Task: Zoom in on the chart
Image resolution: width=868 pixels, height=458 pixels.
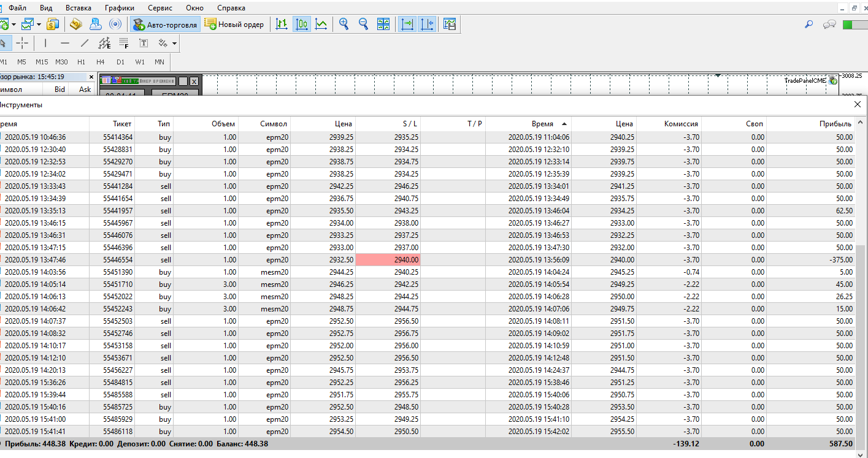Action: coord(344,25)
